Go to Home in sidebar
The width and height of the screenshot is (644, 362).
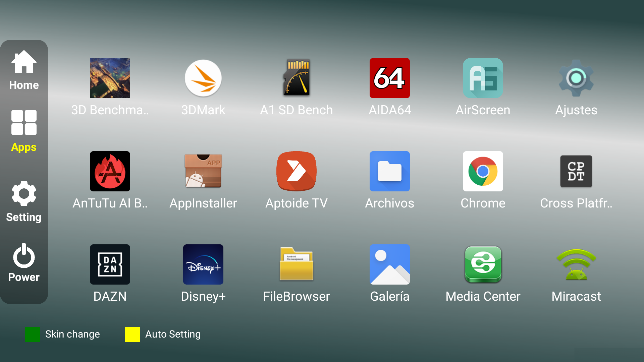point(24,70)
